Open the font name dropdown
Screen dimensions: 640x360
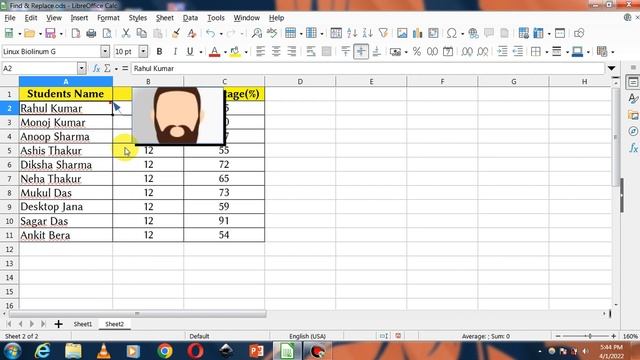tap(105, 51)
